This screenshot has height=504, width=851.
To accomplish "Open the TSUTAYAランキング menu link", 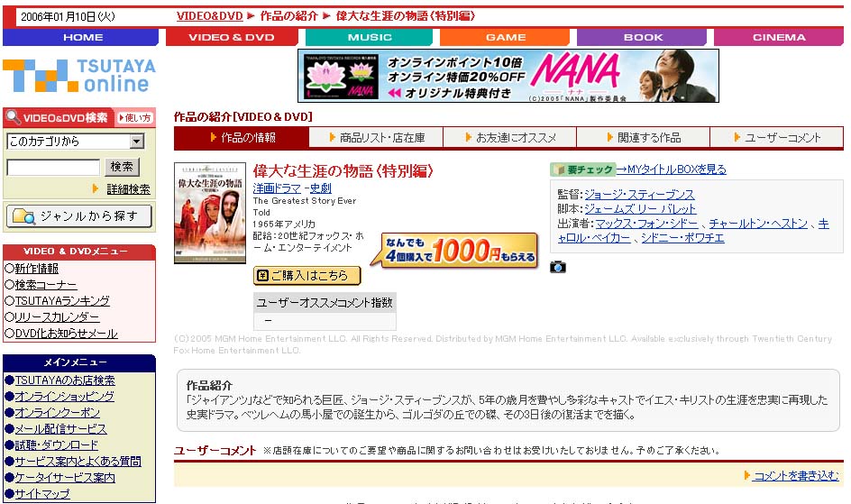I will point(62,301).
